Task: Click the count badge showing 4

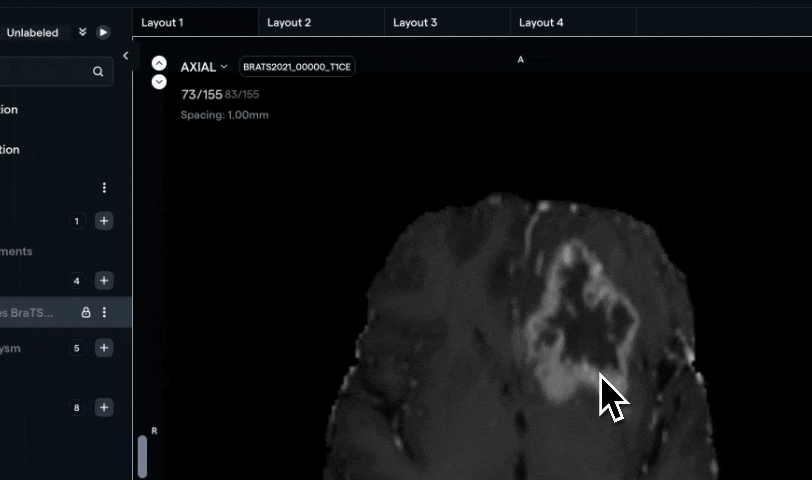Action: point(77,281)
